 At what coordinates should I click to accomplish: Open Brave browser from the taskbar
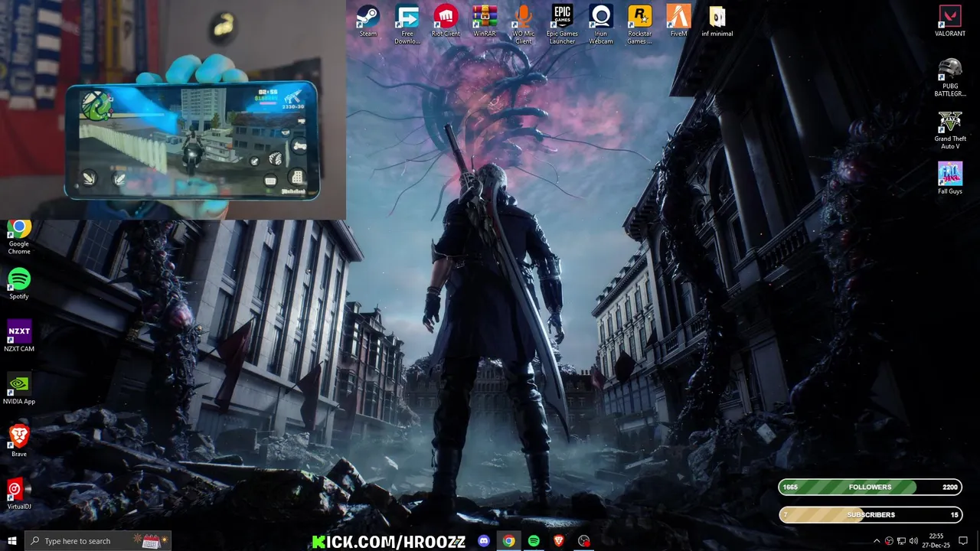click(559, 541)
